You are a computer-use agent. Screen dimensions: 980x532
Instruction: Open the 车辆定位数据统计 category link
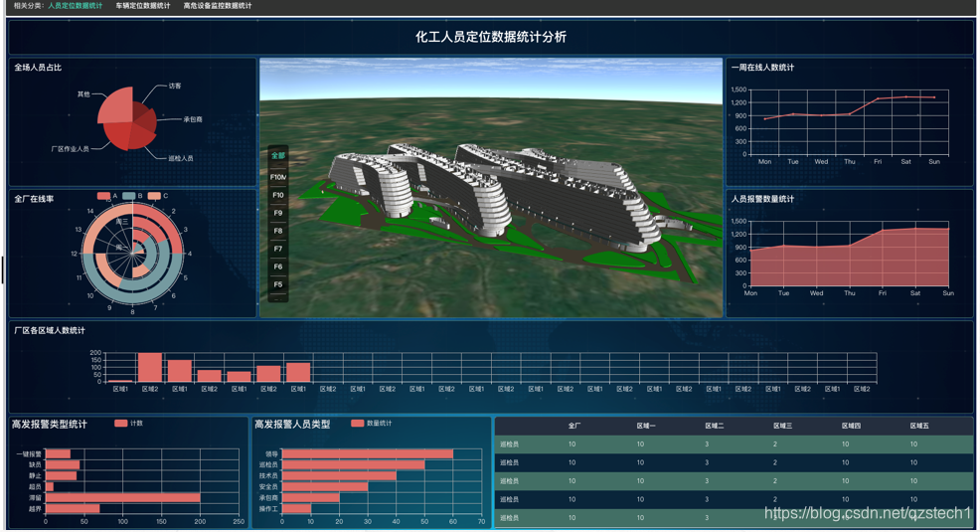click(x=142, y=6)
